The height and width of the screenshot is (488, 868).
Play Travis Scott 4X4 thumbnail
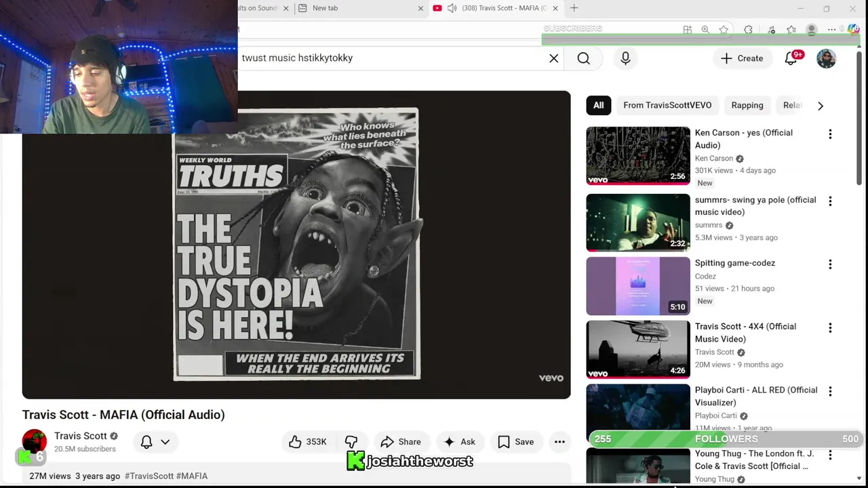(x=638, y=350)
